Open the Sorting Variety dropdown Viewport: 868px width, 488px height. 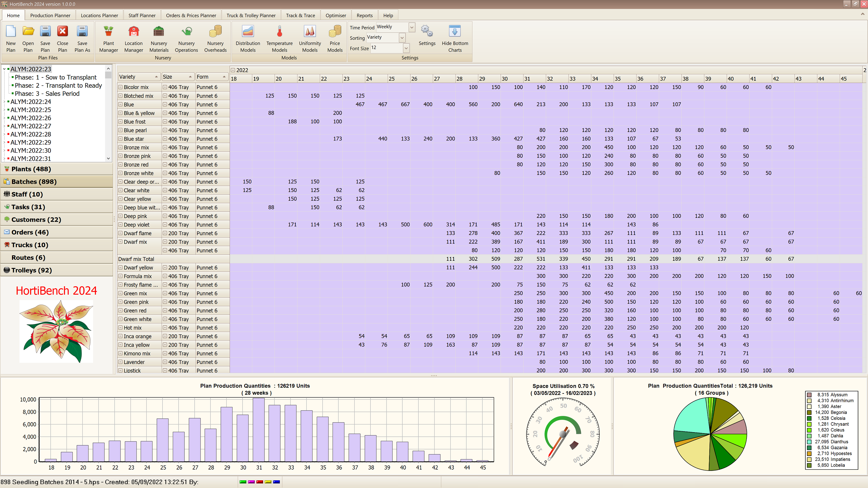tap(402, 38)
